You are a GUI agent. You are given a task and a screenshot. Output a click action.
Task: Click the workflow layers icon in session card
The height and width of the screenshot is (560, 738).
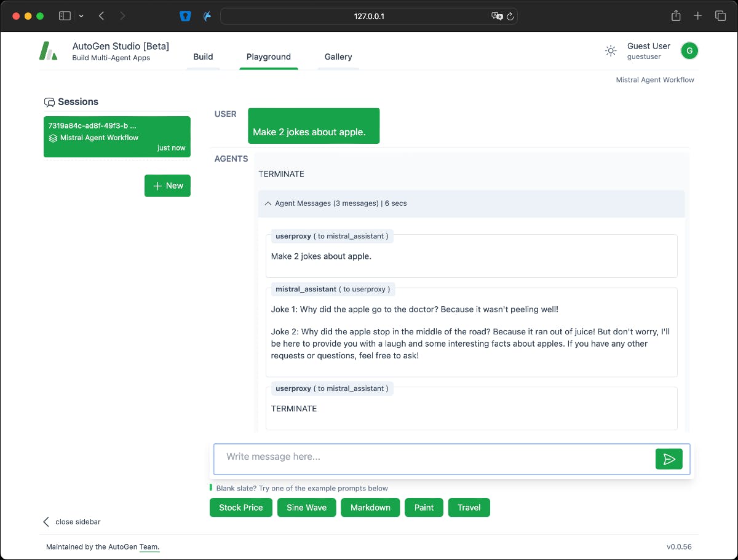[54, 138]
